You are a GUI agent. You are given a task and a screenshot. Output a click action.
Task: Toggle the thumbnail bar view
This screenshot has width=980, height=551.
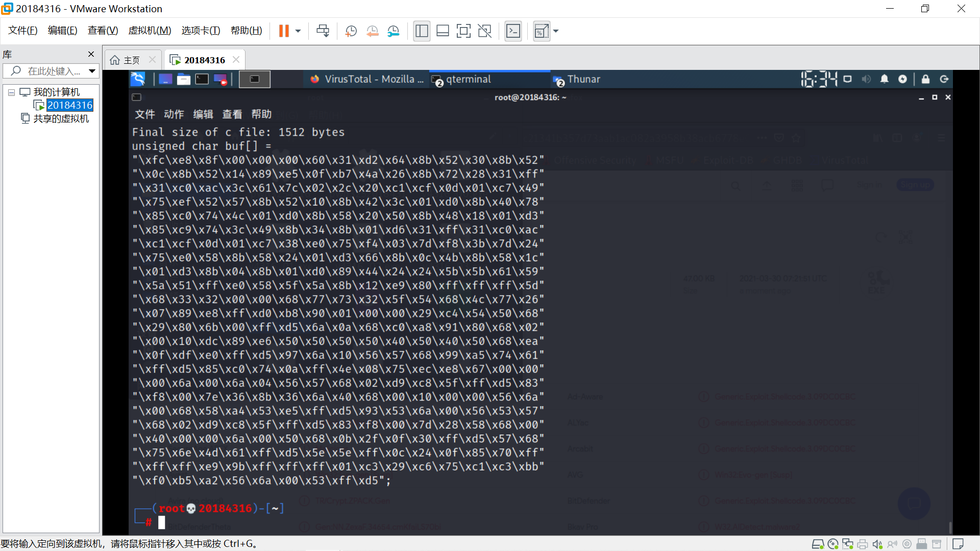pos(443,31)
